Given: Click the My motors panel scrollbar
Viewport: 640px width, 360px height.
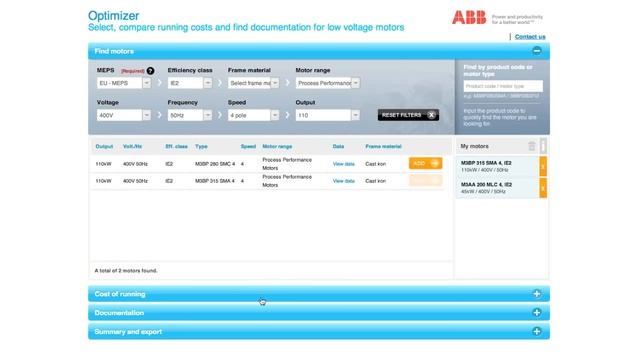Looking at the screenshot, I should tap(543, 146).
